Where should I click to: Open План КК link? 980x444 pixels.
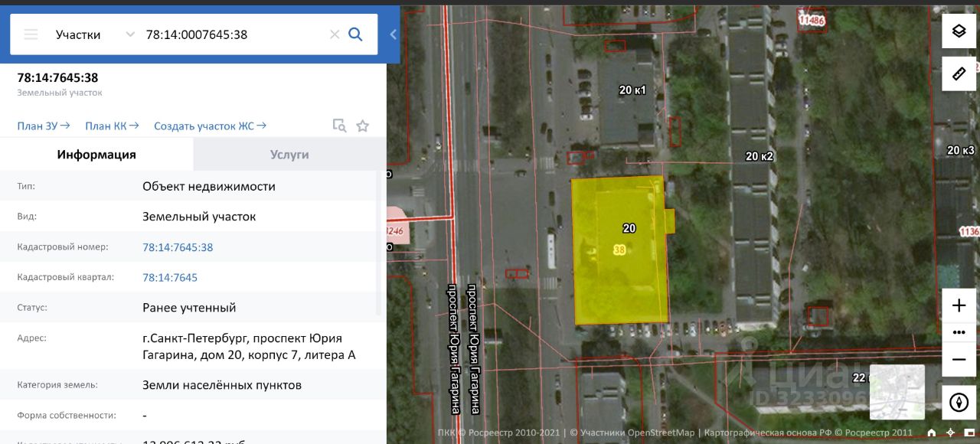point(112,126)
